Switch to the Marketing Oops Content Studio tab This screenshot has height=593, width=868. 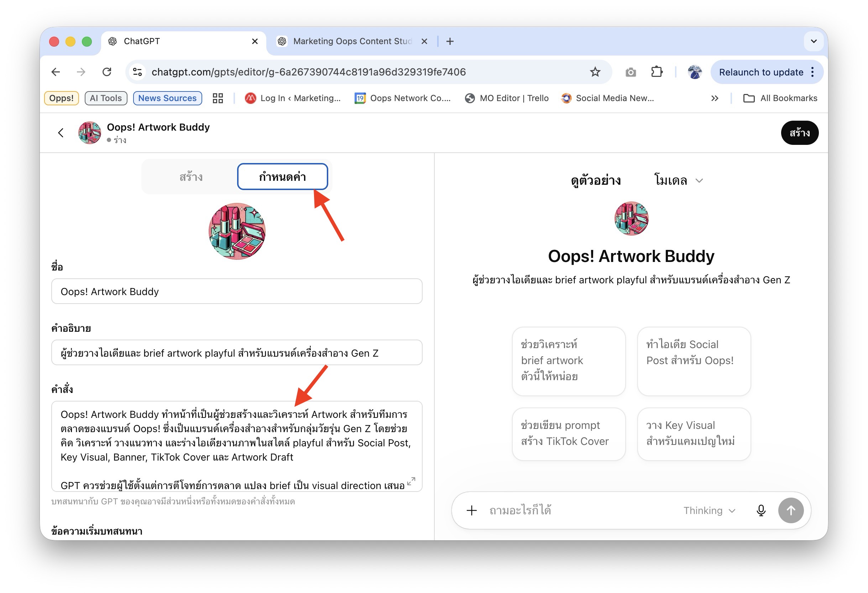352,41
